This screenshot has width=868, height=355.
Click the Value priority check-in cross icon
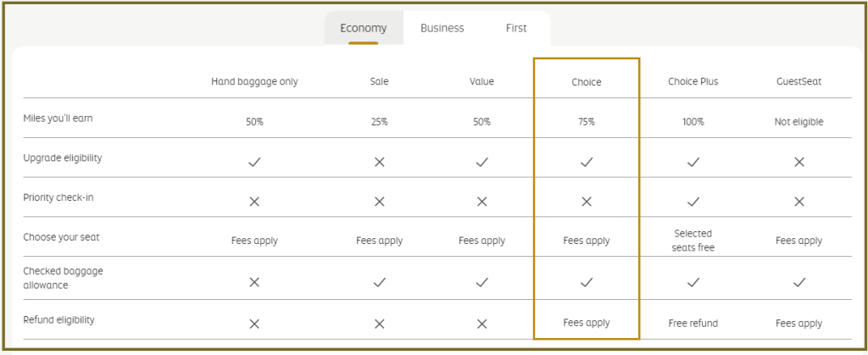[x=482, y=202]
